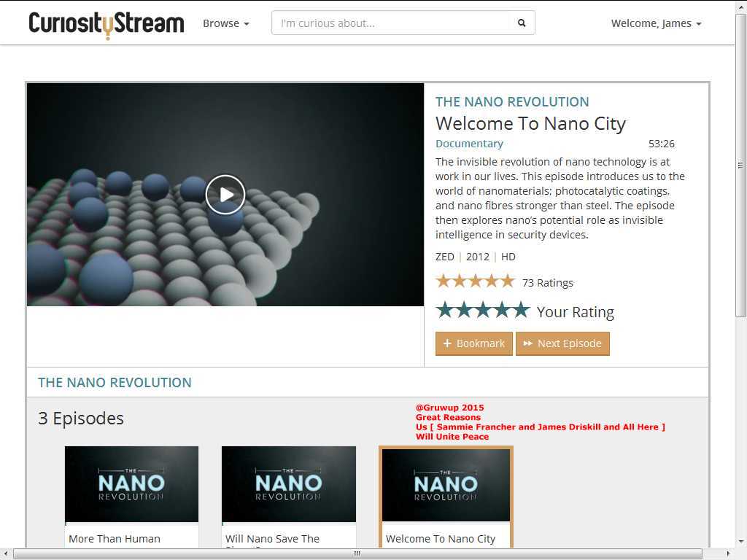Play the Welcome To Nano City video
Viewport: 747px width, 560px height.
tap(225, 194)
